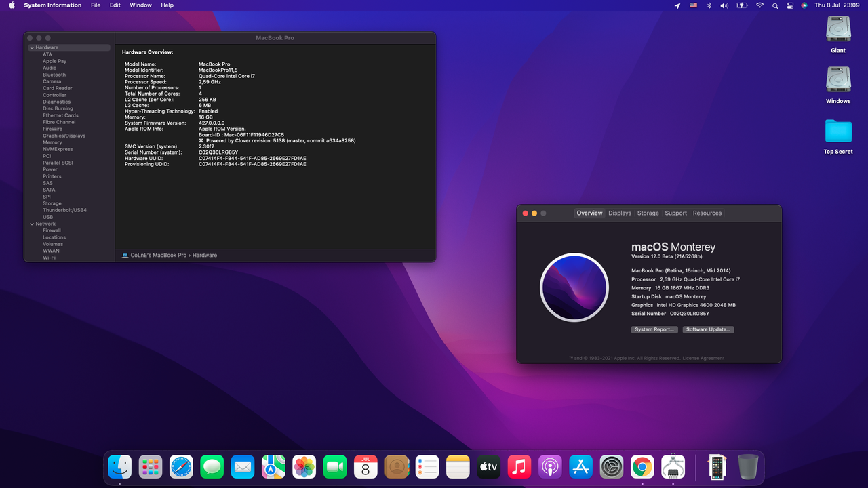Open Control Center in menu bar

click(790, 5)
